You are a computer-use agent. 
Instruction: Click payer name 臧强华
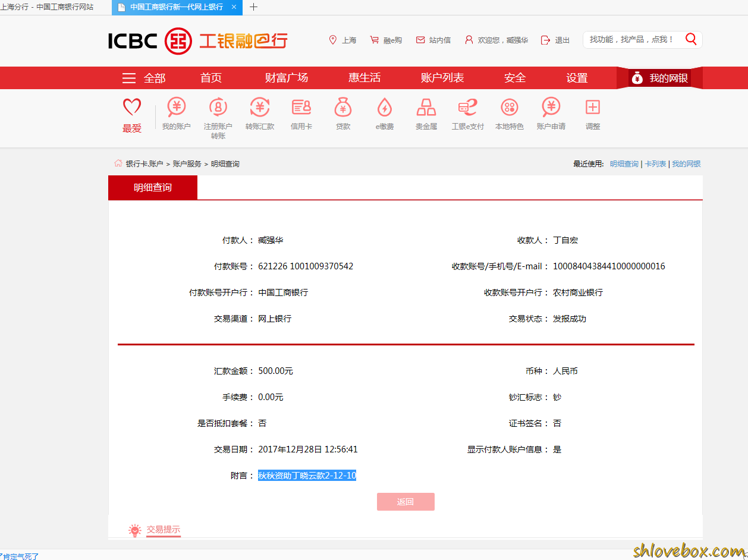[271, 240]
